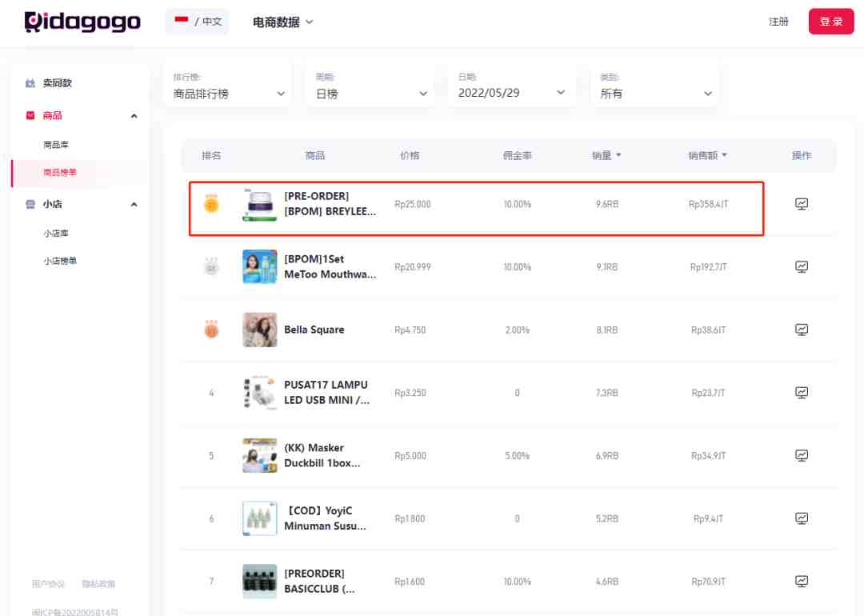Open the 所有 category dropdown
Viewport: 864px width, 616px height.
(x=655, y=86)
